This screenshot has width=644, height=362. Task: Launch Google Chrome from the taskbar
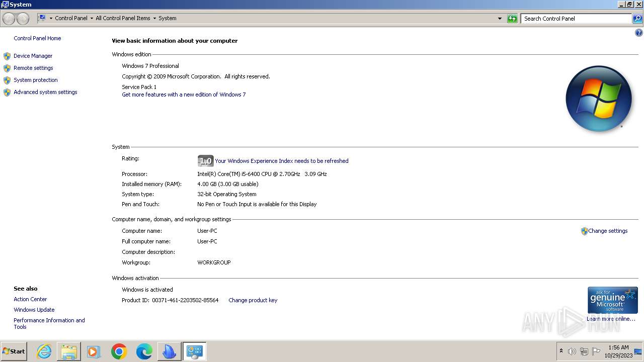[119, 351]
